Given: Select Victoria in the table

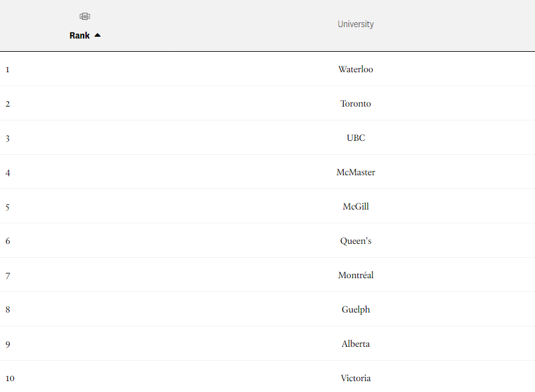Looking at the screenshot, I should (x=356, y=378).
